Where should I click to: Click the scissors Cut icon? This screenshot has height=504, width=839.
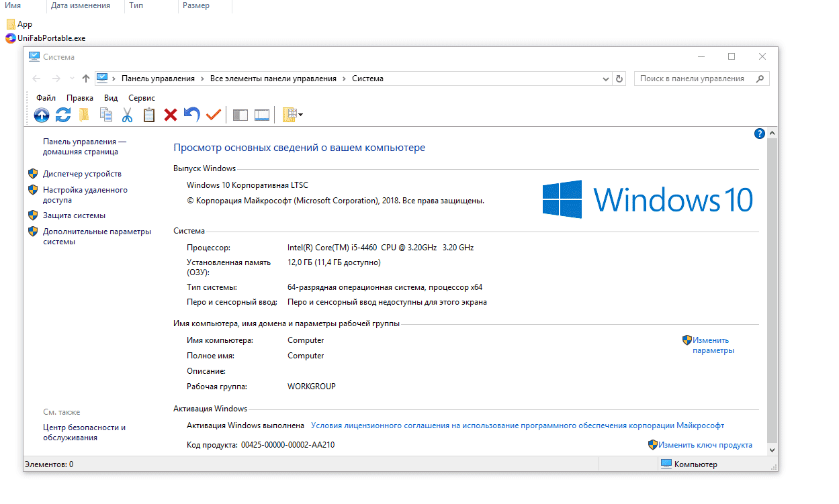(x=127, y=115)
